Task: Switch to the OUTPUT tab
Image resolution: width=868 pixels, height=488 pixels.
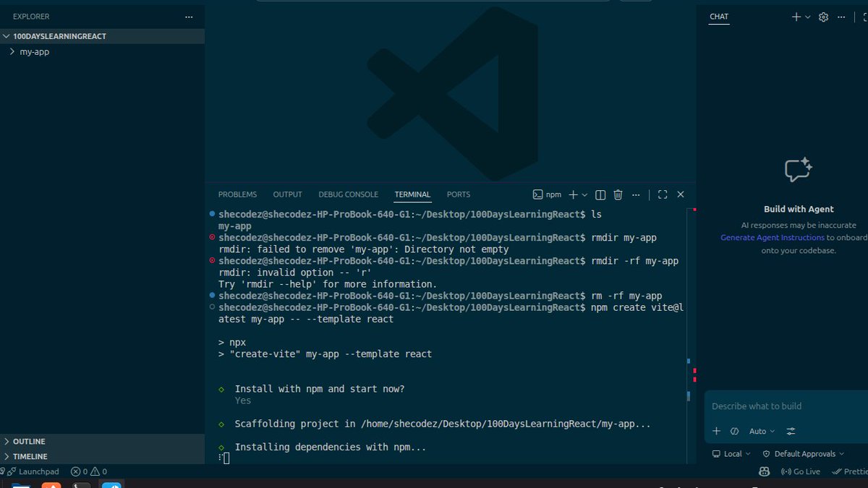Action: [x=287, y=194]
